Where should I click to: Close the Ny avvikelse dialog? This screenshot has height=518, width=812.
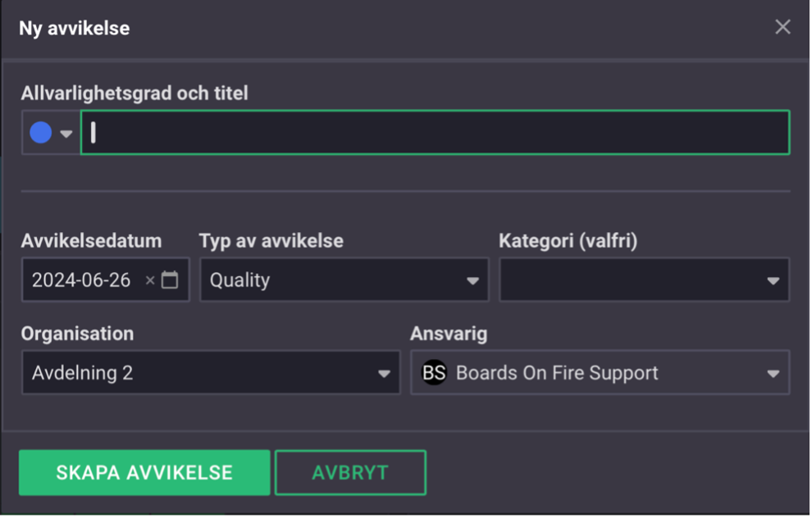[x=782, y=26]
